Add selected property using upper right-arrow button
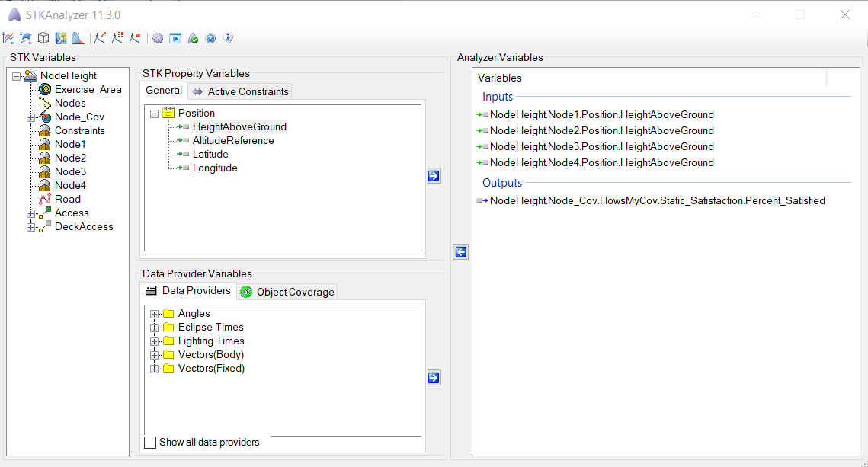 click(x=434, y=176)
